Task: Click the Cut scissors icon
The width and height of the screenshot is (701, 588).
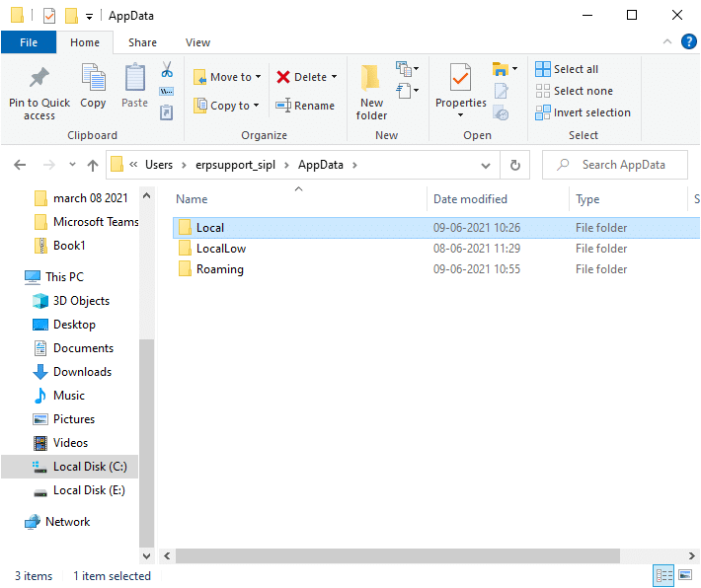Action: click(167, 69)
